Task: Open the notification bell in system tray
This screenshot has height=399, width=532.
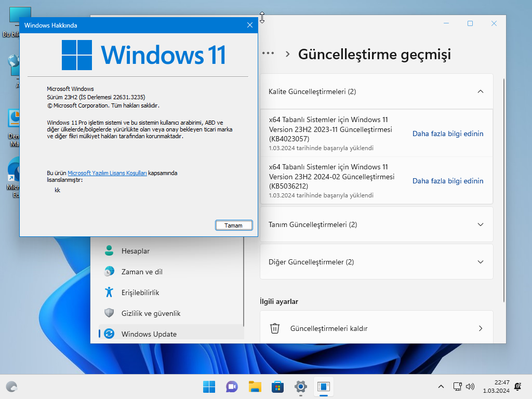Action: [518, 387]
